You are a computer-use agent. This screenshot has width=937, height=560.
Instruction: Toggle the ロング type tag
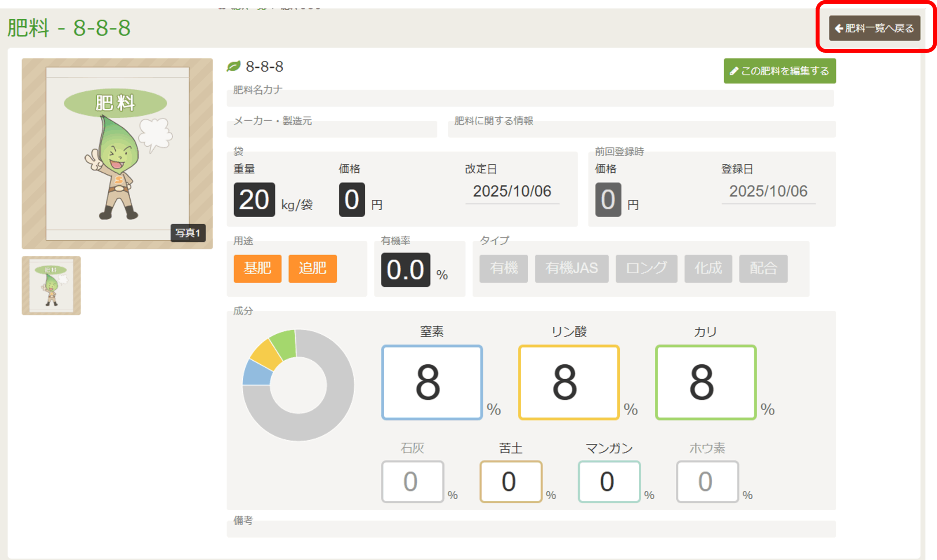(646, 268)
